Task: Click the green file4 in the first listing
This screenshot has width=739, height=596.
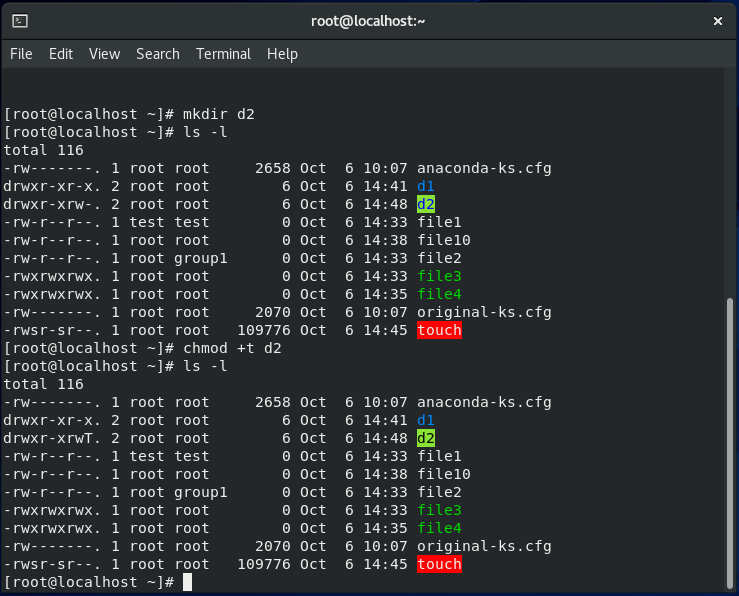Action: [439, 294]
